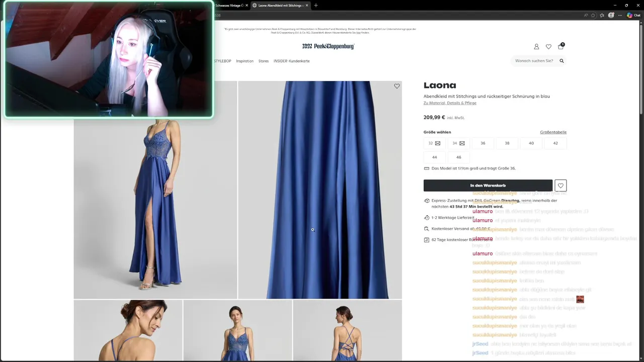Viewport: 644px width, 362px height.
Task: Close the 'Laona Abendkleid' tab
Action: pos(306,6)
